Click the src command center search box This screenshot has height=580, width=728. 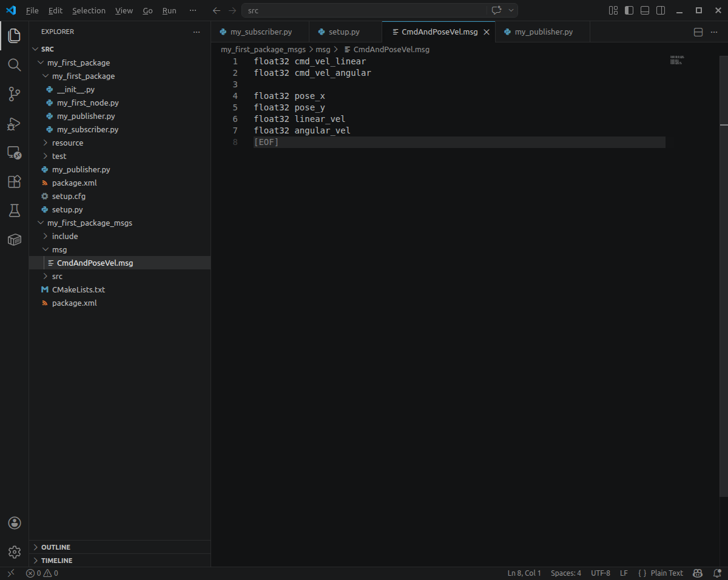click(x=379, y=10)
